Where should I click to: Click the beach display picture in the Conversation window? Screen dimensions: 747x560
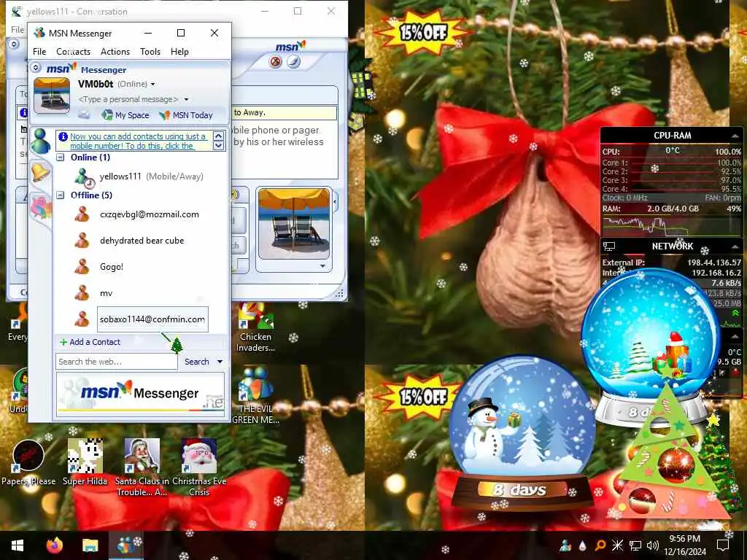tap(294, 223)
